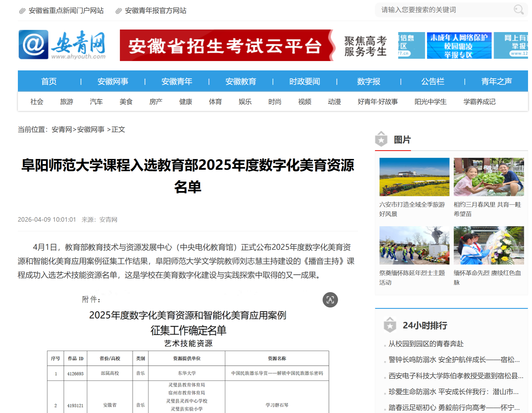Click the search magnifier icon

pyautogui.click(x=518, y=10)
